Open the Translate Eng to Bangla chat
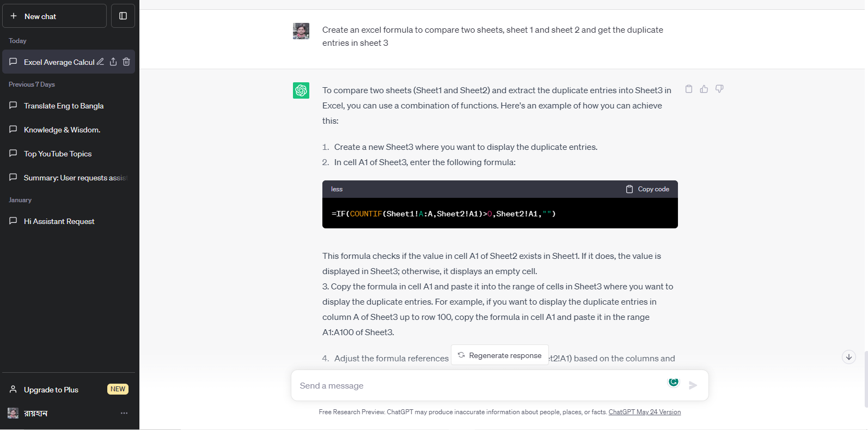 pyautogui.click(x=63, y=106)
